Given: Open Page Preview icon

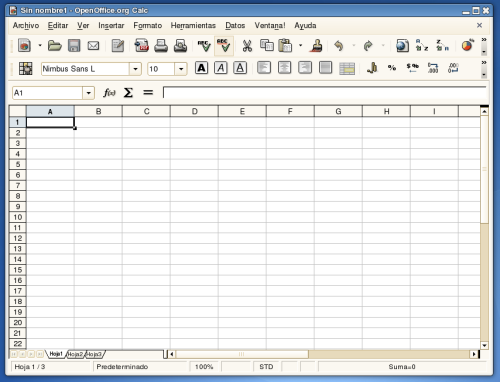Looking at the screenshot, I should [x=180, y=45].
